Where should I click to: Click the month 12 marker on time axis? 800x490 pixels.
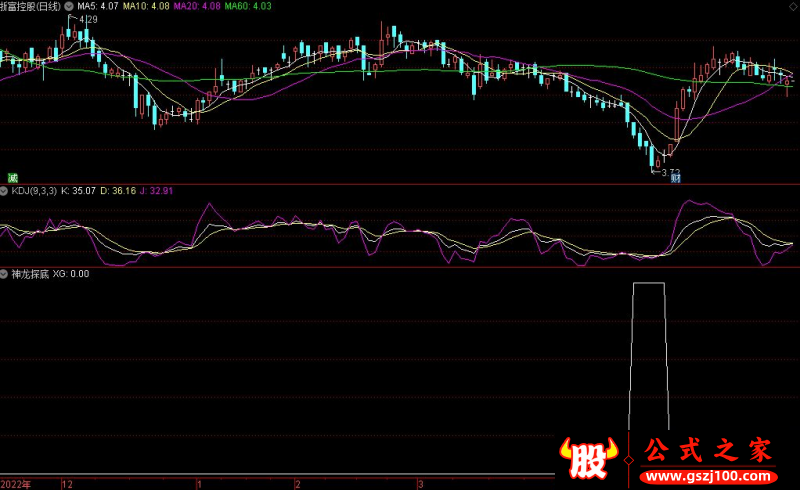(67, 483)
